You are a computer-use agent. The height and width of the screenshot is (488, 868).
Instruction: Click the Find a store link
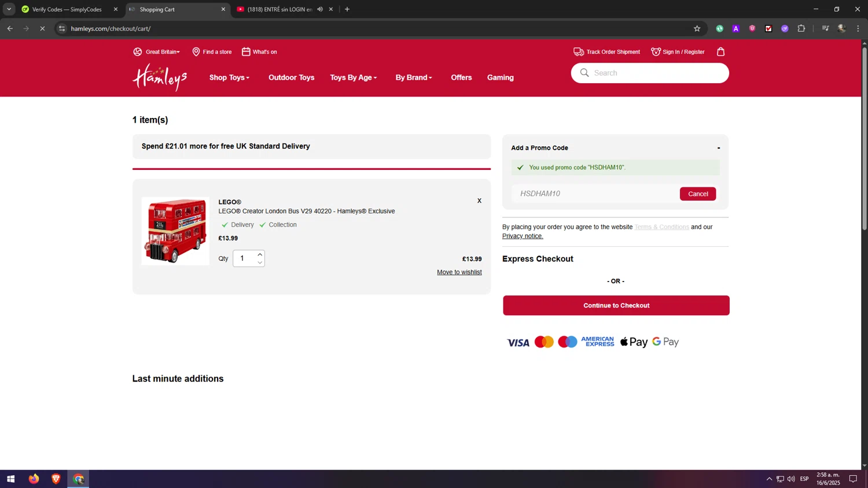coord(212,52)
